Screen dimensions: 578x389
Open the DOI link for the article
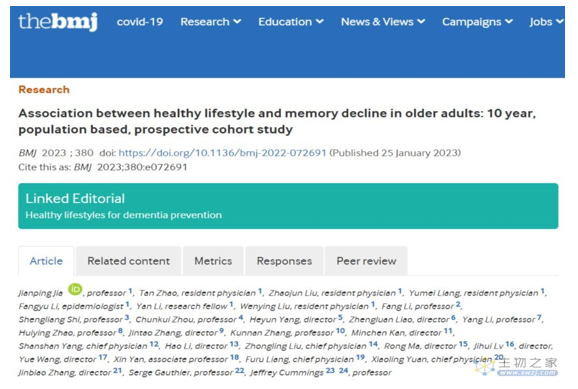[x=222, y=153]
